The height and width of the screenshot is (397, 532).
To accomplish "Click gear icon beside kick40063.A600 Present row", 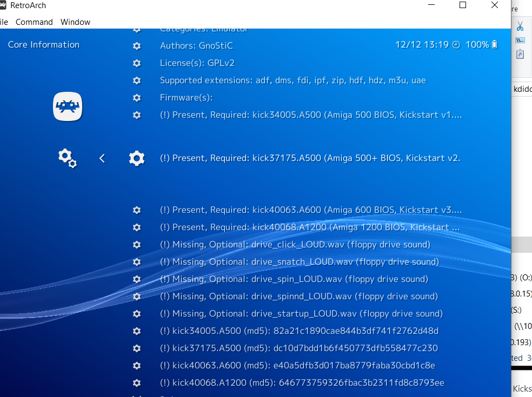I will [137, 210].
